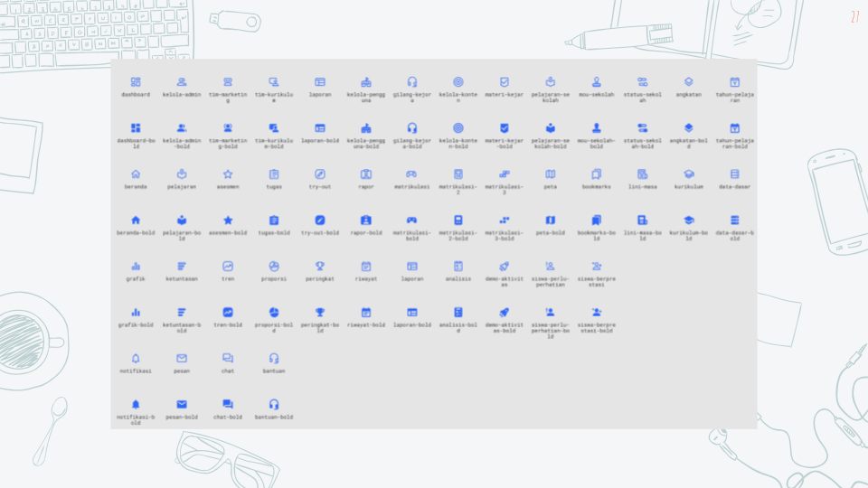
Task: Select the materi-kejar-bold shield icon
Action: 505,127
